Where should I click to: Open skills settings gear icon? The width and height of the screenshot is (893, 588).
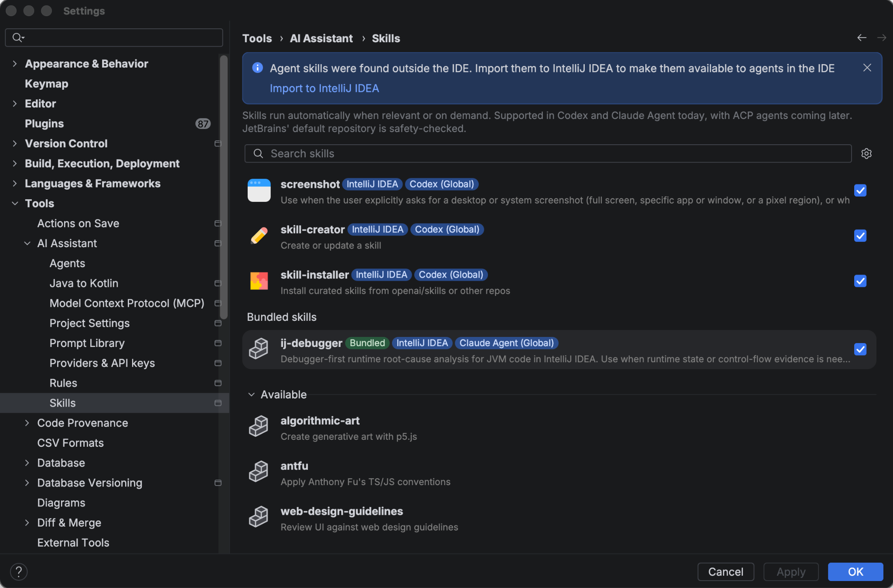click(x=866, y=153)
